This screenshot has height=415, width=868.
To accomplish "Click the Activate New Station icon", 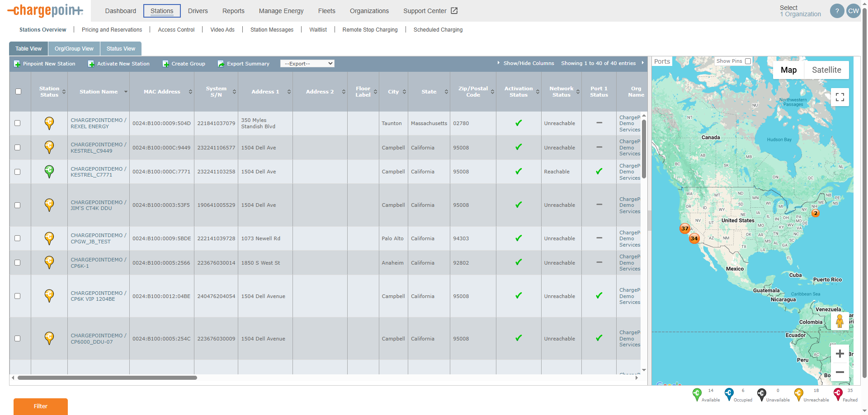I will (x=91, y=64).
